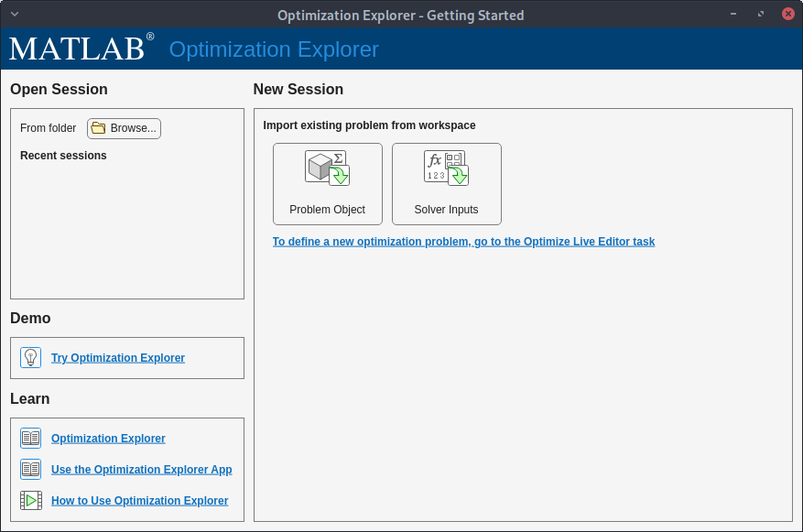Open the Optimize Live Editor task link

click(x=463, y=241)
